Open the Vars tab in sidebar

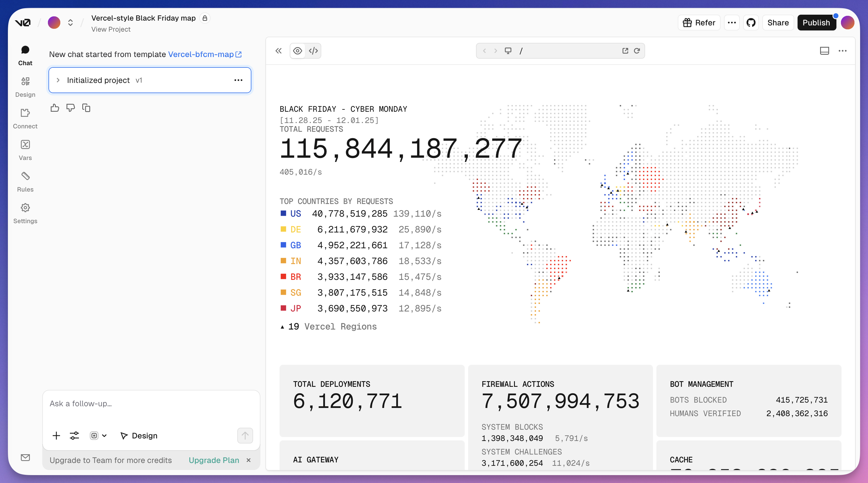tap(25, 150)
